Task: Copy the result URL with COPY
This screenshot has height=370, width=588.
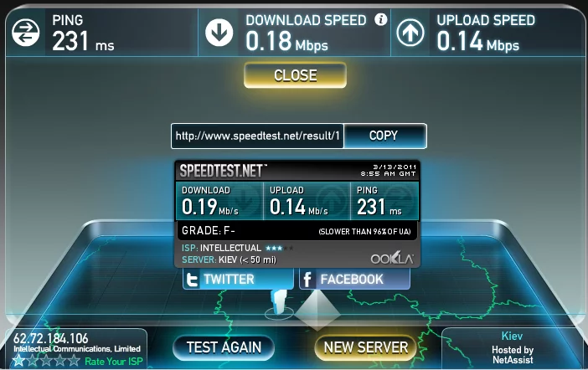Action: [384, 136]
